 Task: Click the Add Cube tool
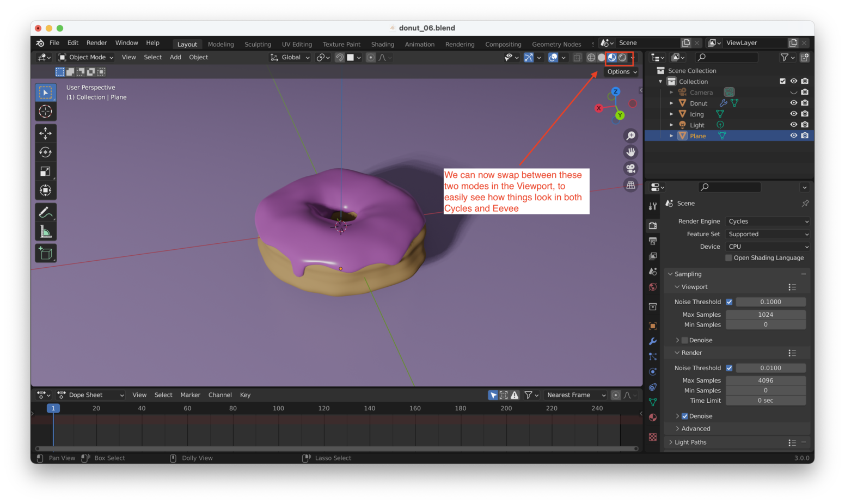(x=46, y=253)
